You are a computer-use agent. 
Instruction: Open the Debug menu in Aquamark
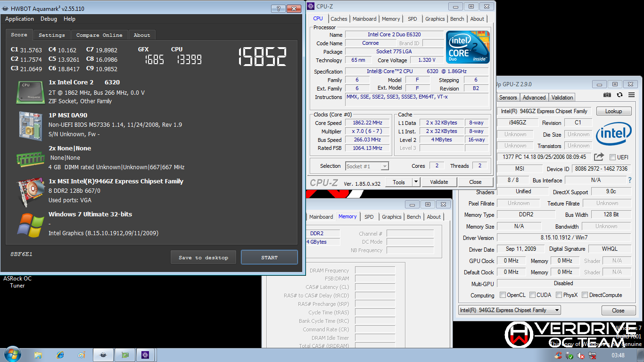tap(49, 19)
